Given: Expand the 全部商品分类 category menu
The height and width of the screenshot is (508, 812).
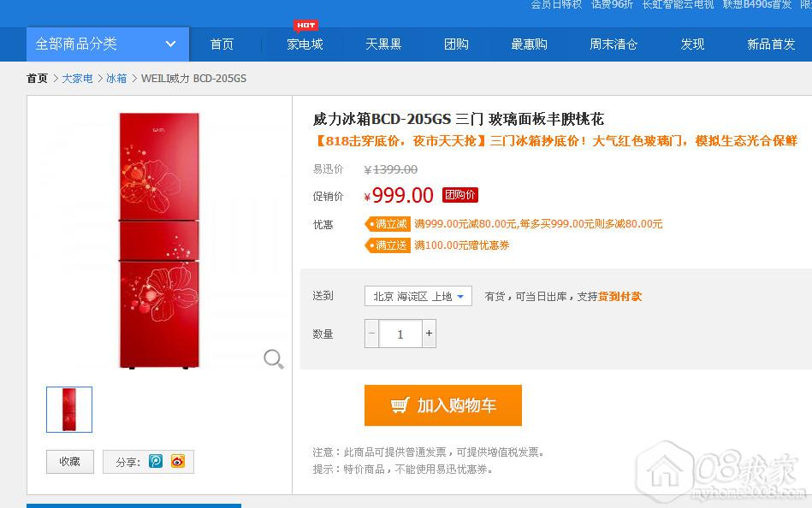Looking at the screenshot, I should pyautogui.click(x=108, y=44).
